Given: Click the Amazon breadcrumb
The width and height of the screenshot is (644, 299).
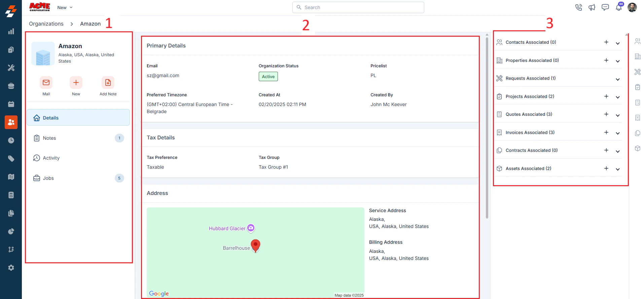Looking at the screenshot, I should click(x=90, y=24).
